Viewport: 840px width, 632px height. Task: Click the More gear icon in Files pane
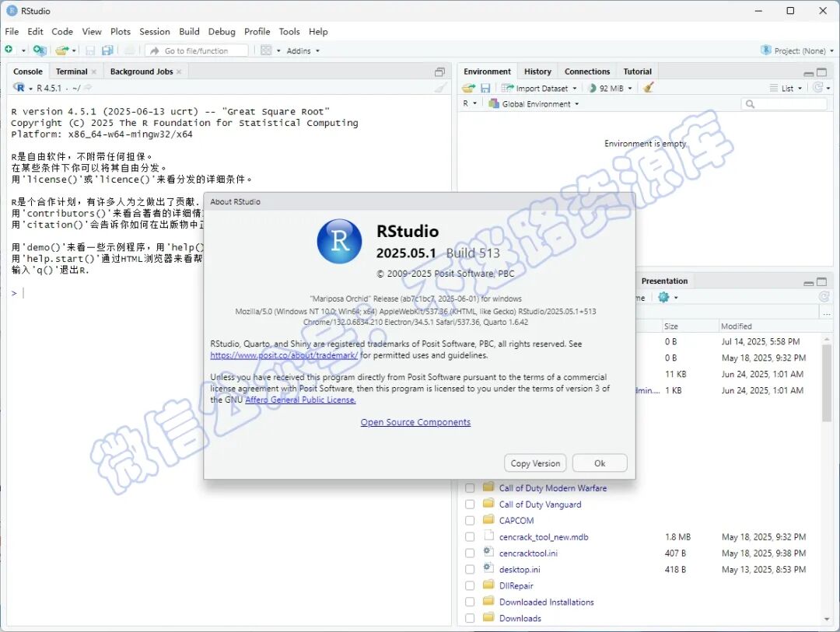pyautogui.click(x=663, y=297)
